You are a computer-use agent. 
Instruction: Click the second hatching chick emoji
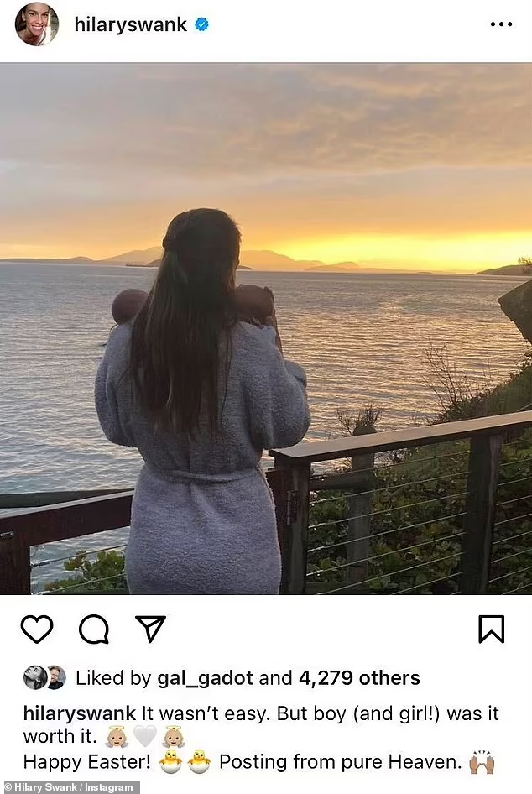point(200,761)
